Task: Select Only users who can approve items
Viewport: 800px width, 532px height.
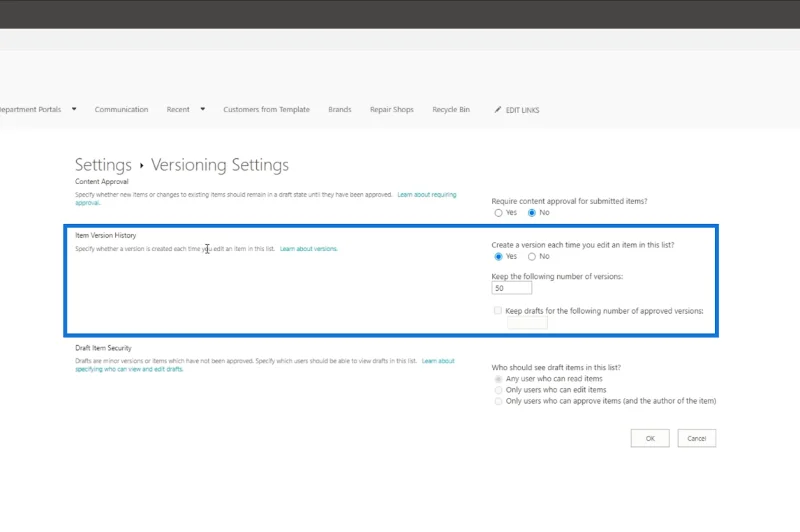Action: [498, 401]
